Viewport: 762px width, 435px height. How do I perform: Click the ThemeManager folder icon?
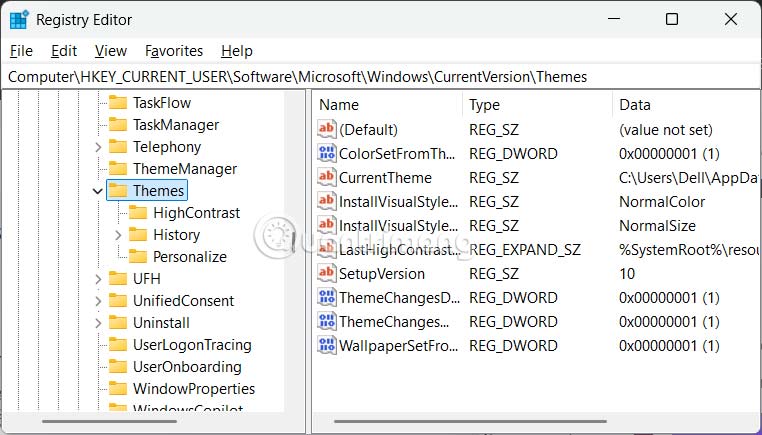pos(118,169)
